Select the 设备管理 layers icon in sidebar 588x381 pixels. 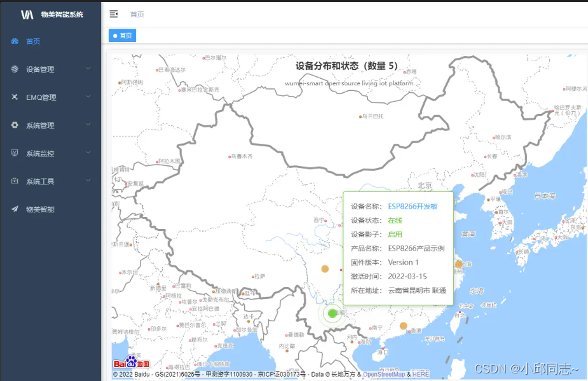click(x=15, y=69)
